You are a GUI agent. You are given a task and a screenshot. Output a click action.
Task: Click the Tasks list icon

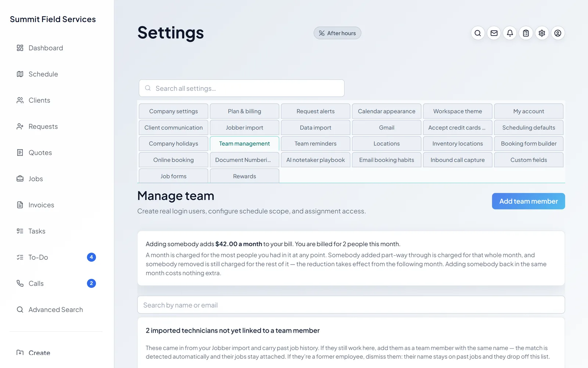click(x=20, y=231)
